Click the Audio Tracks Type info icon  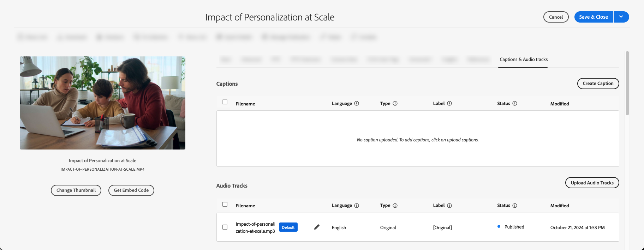coord(395,206)
